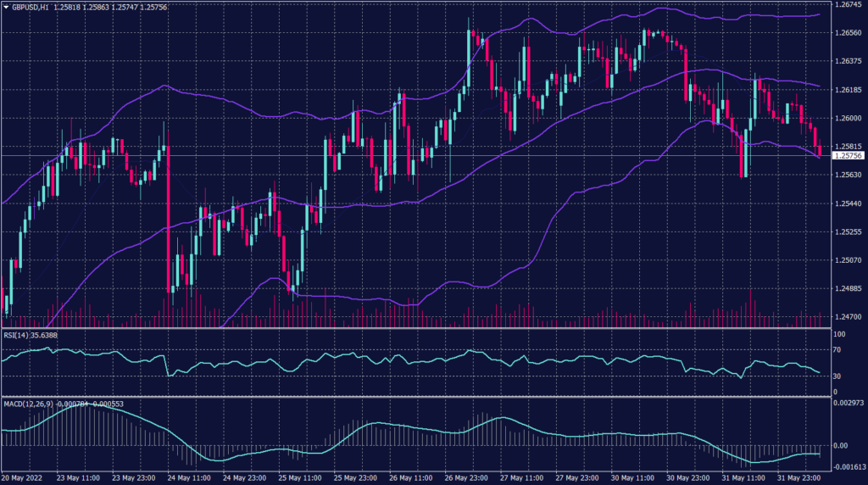Click the 1.25440 price axis label
The image size is (868, 485).
[x=848, y=203]
